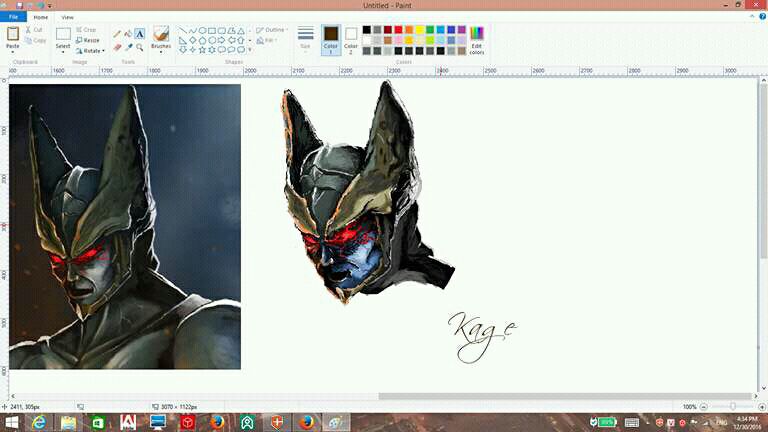
Task: Expand the Brushes dropdown arrow
Action: [161, 52]
